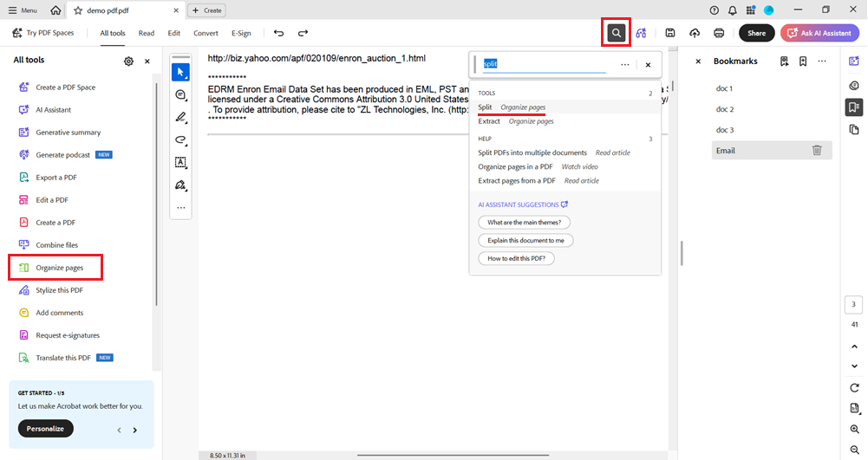Choose the add comment tool in quick toolbar
The image size is (868, 460).
click(180, 95)
